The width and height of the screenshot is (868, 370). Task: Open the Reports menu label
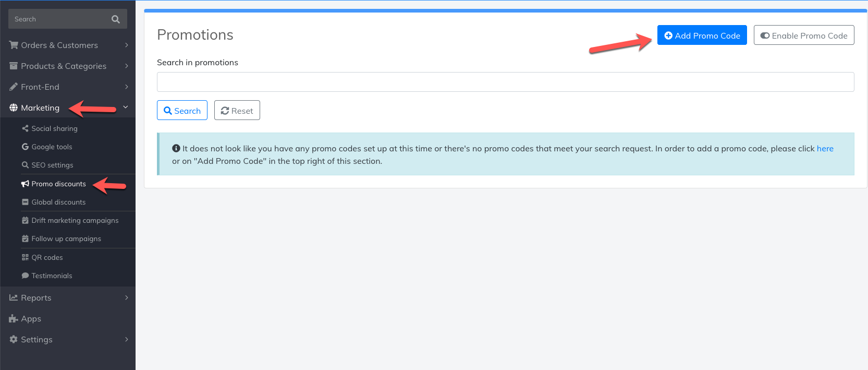point(36,297)
